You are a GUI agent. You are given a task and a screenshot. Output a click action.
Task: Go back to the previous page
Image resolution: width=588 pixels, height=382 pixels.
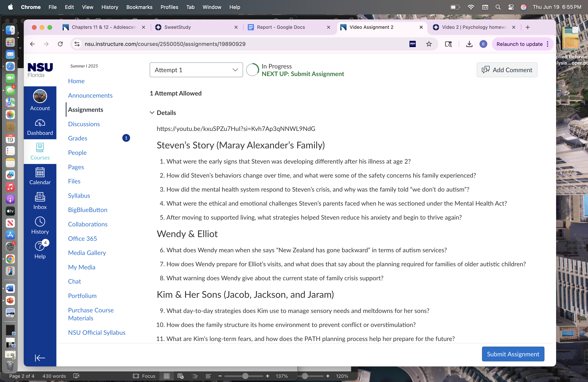[x=32, y=44]
